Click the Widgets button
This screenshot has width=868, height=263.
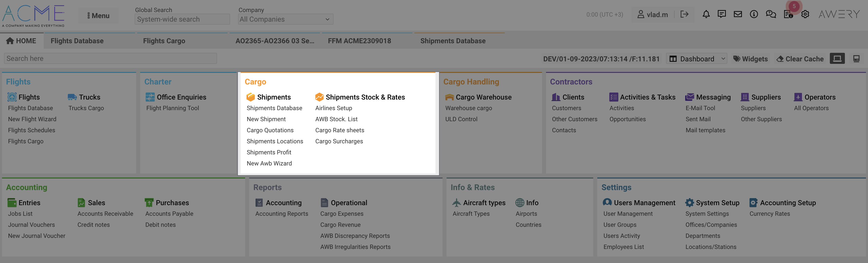(x=751, y=59)
